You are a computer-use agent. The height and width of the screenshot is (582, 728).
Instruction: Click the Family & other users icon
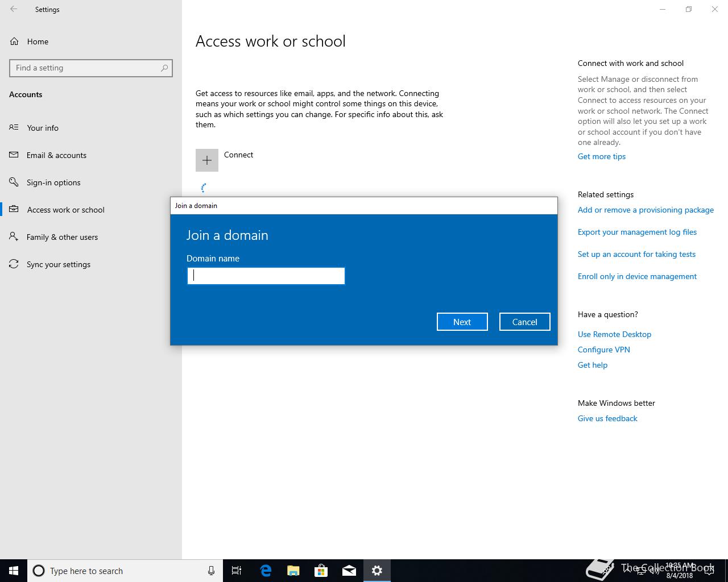(x=14, y=236)
